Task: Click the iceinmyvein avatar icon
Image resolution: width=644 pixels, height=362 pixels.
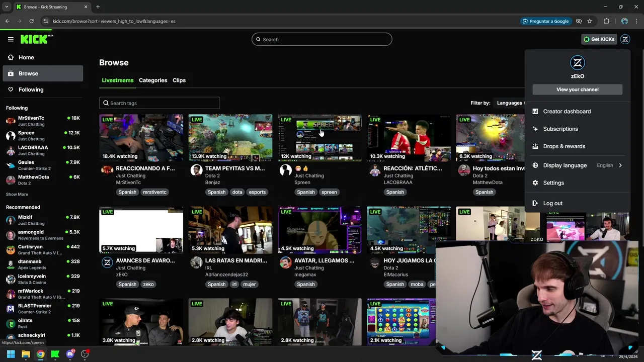Action: 11,279
